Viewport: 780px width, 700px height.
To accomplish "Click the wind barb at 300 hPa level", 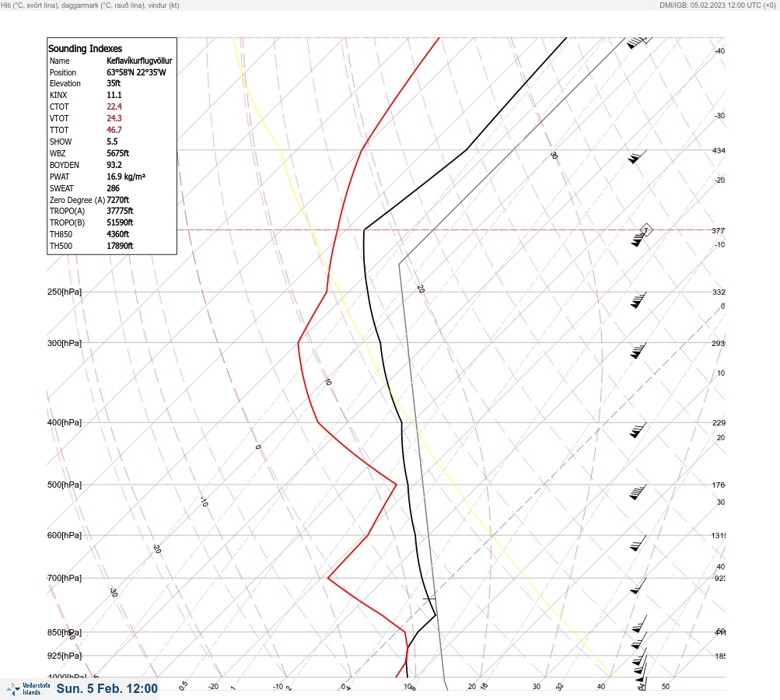I will coord(638,351).
